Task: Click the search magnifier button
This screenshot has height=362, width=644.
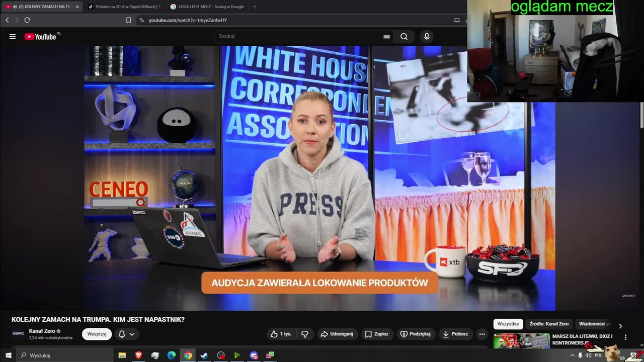Action: [404, 36]
